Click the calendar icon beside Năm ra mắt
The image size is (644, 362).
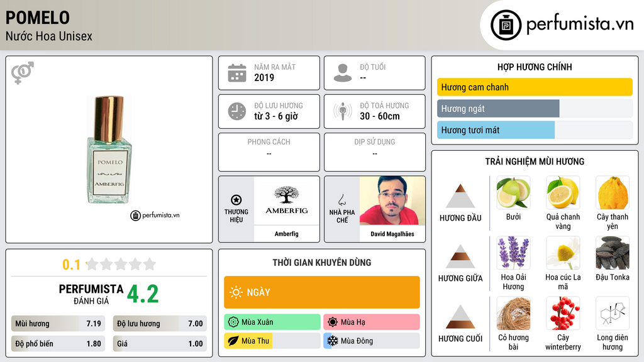237,73
